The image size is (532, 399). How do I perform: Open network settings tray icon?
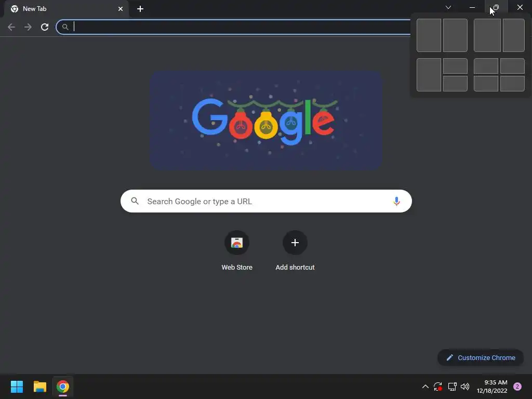(453, 387)
